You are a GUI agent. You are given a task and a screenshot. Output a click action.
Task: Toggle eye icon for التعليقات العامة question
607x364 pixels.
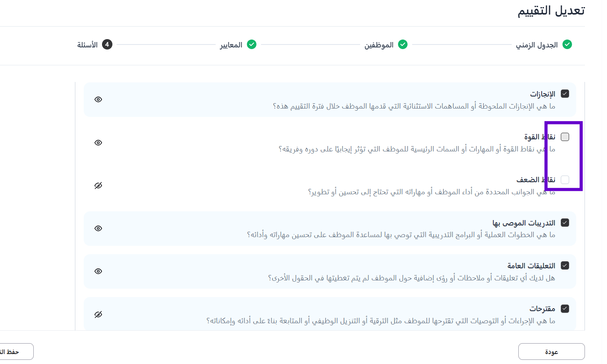pyautogui.click(x=98, y=271)
